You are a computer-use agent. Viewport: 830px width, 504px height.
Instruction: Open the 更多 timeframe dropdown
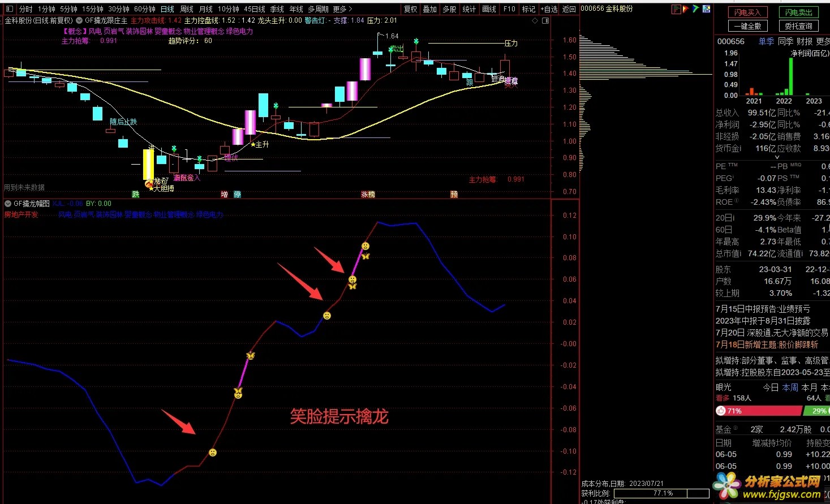(342, 9)
